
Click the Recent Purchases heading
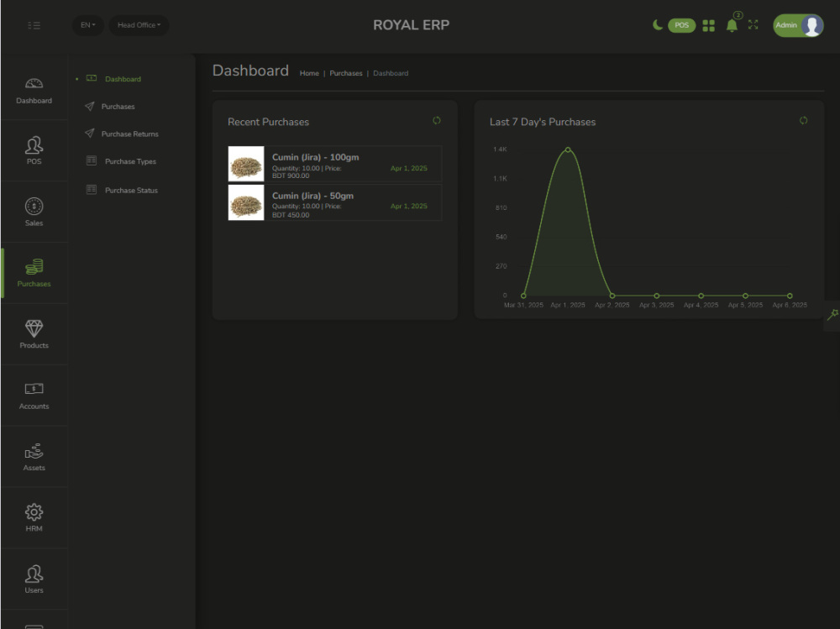pos(269,122)
